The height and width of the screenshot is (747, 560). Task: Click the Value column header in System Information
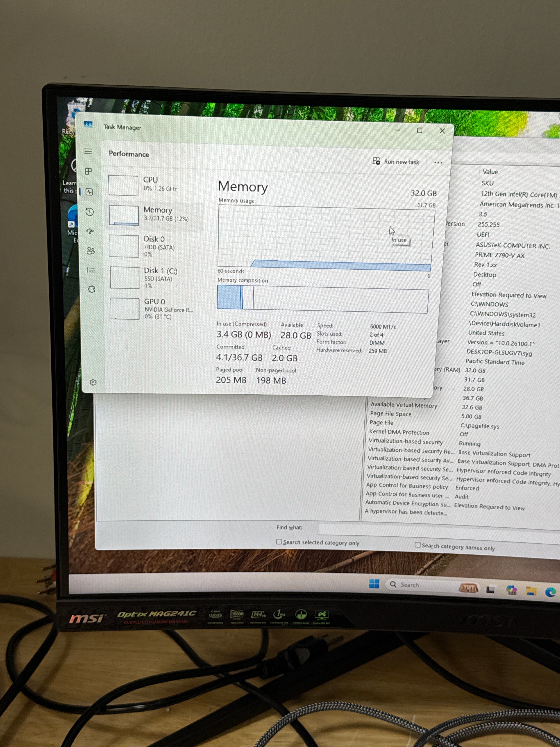pyautogui.click(x=490, y=172)
